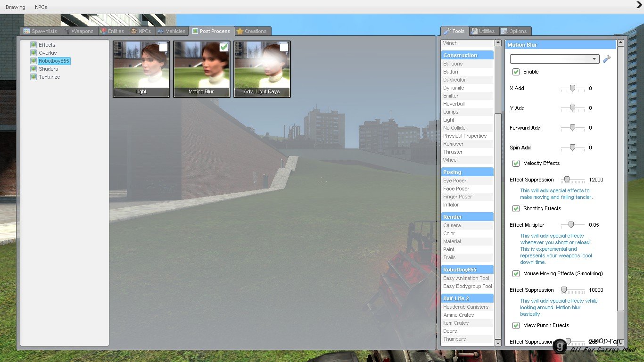Collapse the Construction category header

coord(467,55)
